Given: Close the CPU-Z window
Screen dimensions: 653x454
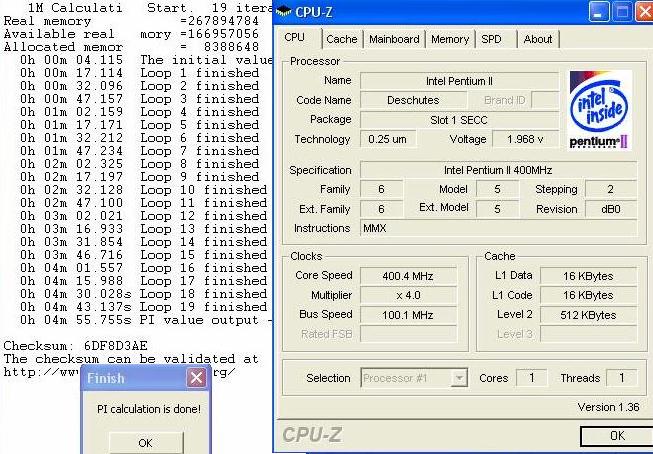Looking at the screenshot, I should pyautogui.click(x=644, y=12).
